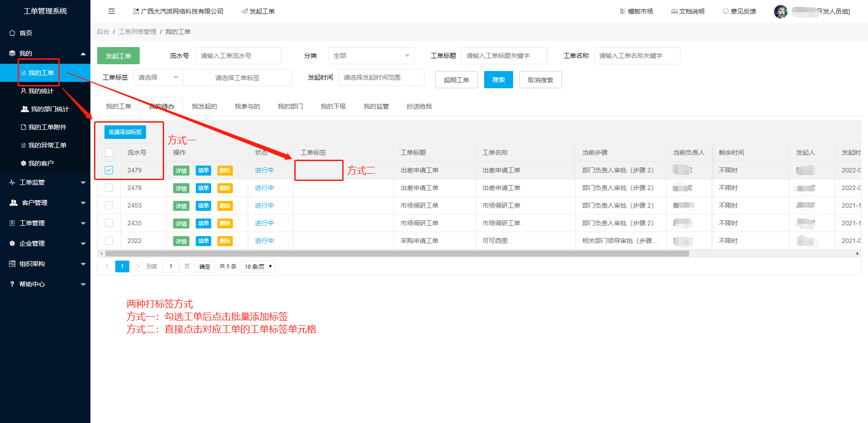Switch to the 抄送给我 tab
This screenshot has height=423, width=868.
[419, 106]
